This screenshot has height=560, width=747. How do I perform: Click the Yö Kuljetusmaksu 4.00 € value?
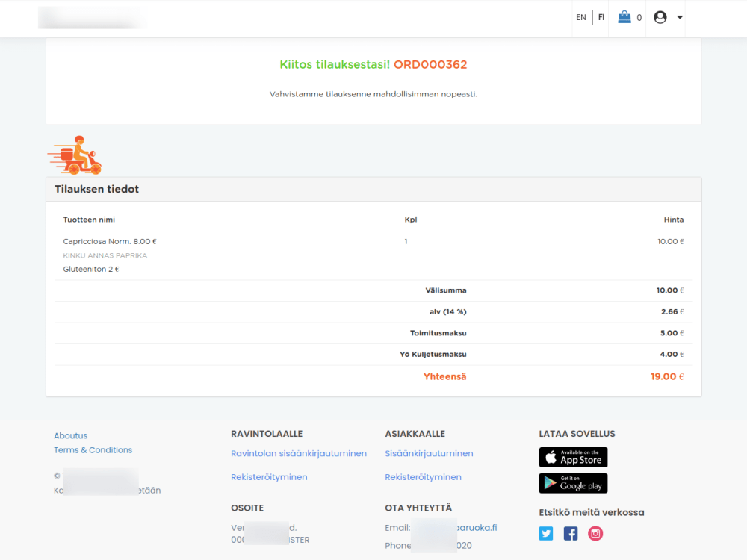click(x=672, y=354)
